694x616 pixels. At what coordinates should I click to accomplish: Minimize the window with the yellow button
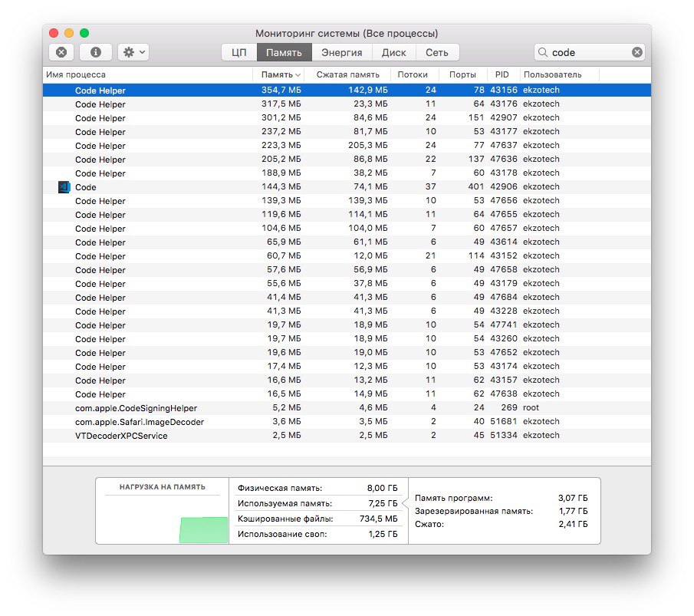69,33
